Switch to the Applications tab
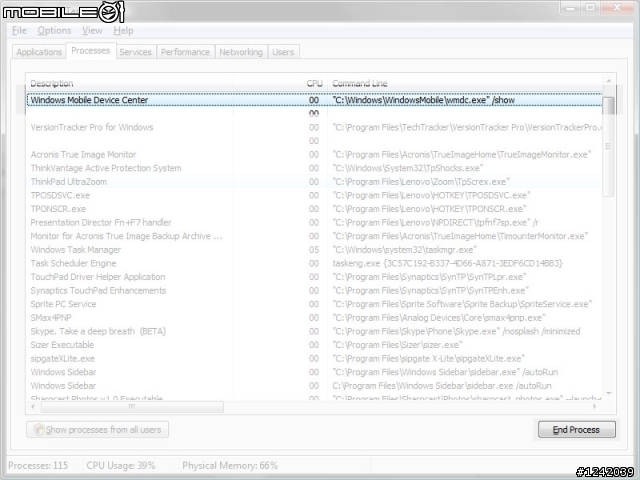 [39, 52]
